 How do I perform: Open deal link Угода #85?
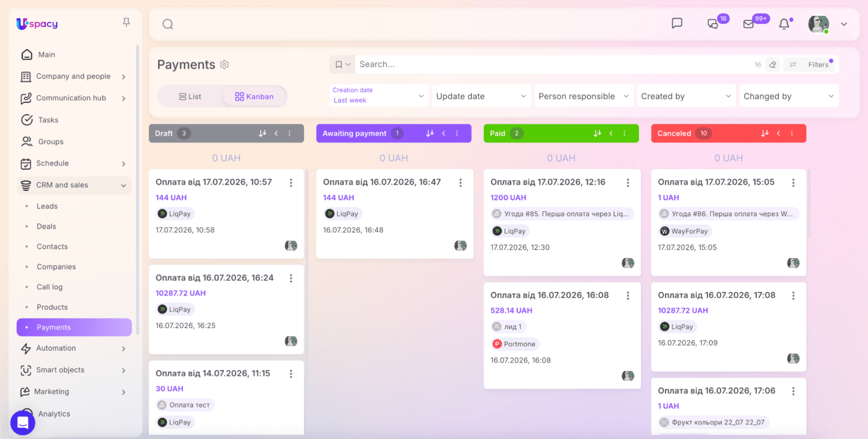562,214
